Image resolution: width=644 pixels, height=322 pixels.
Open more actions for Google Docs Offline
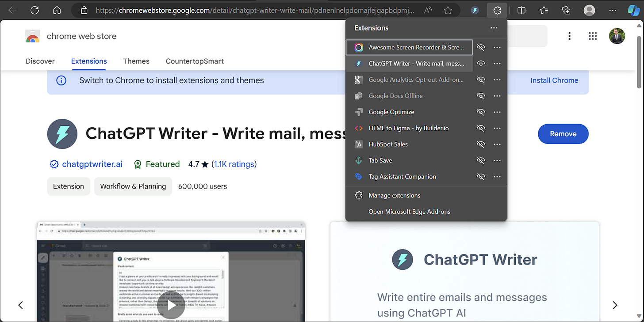pyautogui.click(x=497, y=96)
